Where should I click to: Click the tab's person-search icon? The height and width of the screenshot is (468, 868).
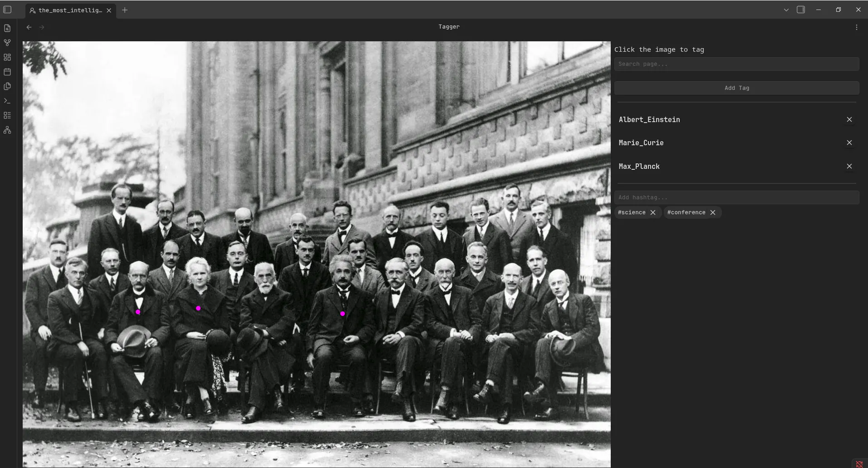[x=33, y=10]
